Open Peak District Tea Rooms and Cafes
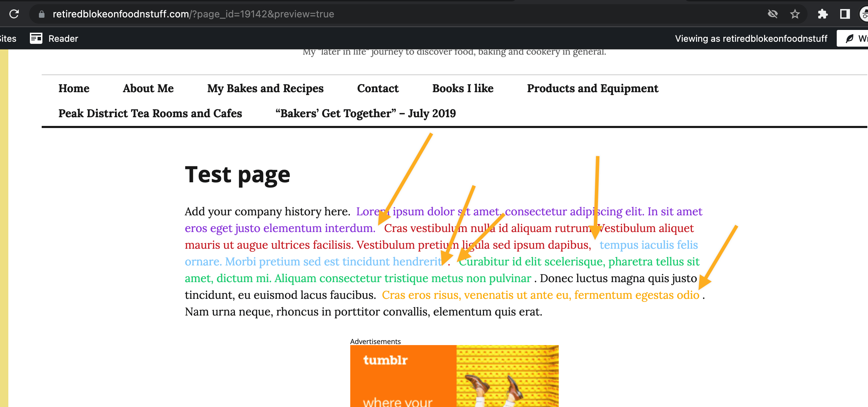 (x=150, y=113)
